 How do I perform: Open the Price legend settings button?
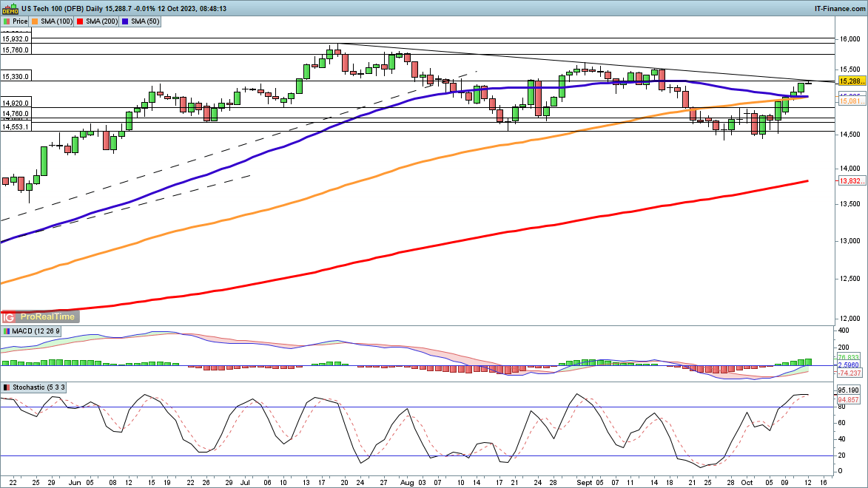[x=15, y=21]
